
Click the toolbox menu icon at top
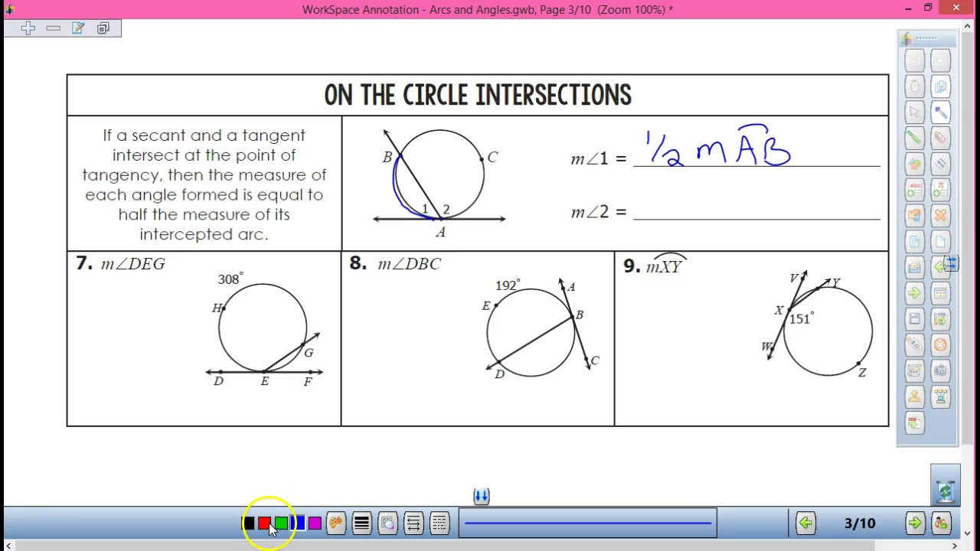point(907,37)
